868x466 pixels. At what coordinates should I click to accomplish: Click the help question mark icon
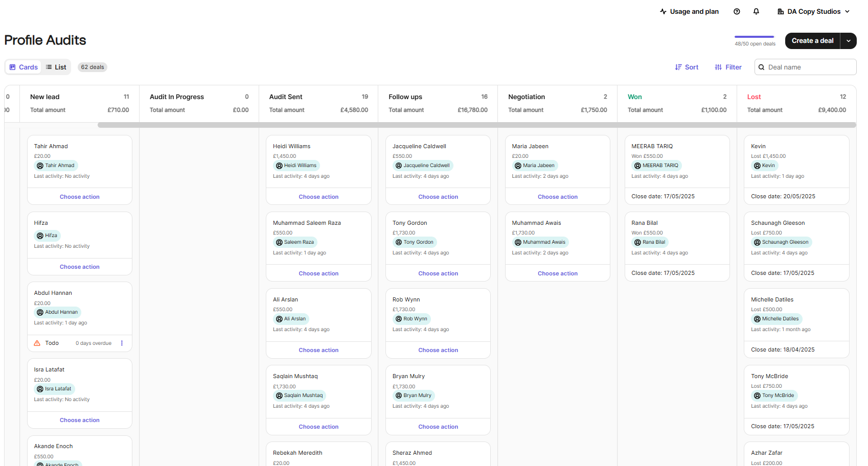click(x=737, y=12)
